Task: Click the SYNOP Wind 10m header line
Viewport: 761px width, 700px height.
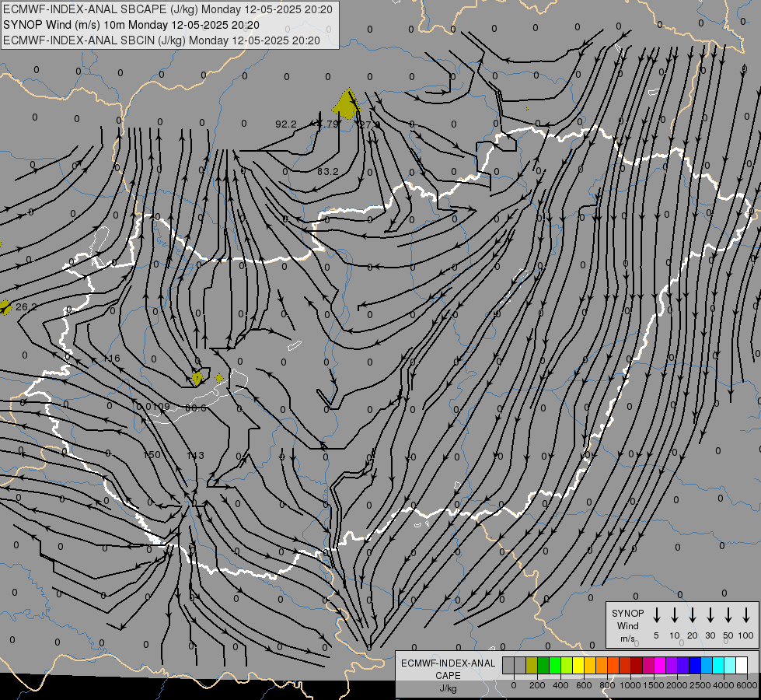Action: pyautogui.click(x=131, y=25)
